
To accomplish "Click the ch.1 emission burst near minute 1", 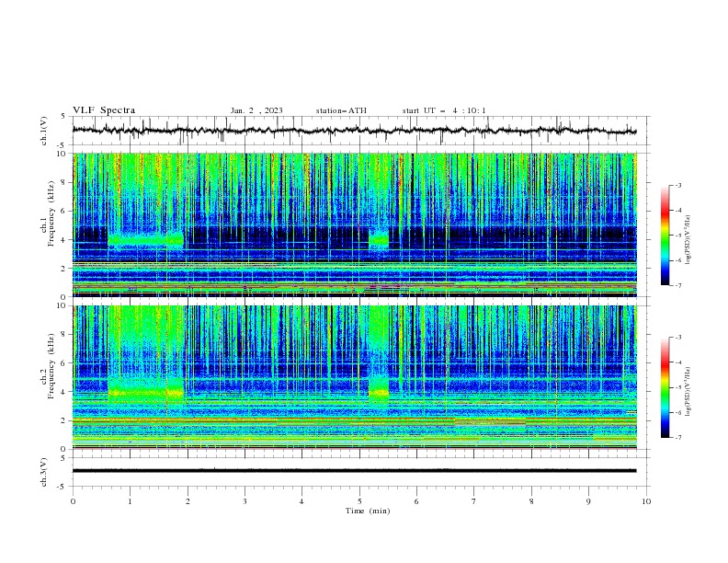I will click(146, 241).
